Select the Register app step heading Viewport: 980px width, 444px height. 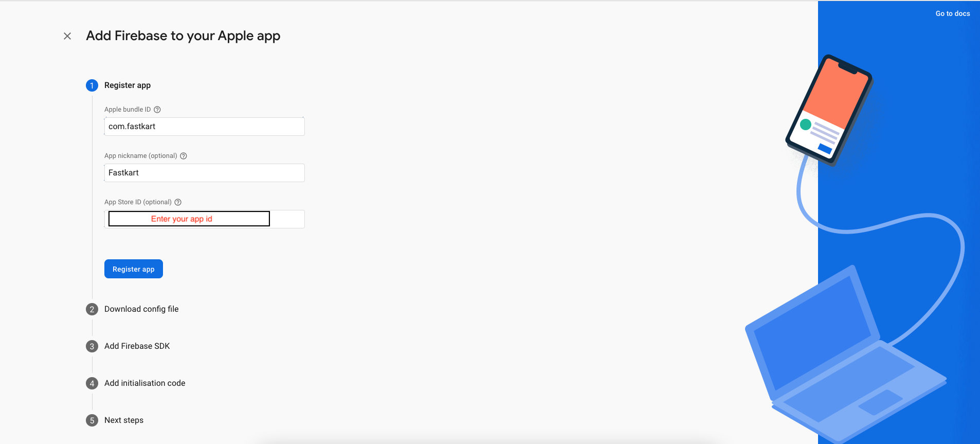pyautogui.click(x=128, y=85)
